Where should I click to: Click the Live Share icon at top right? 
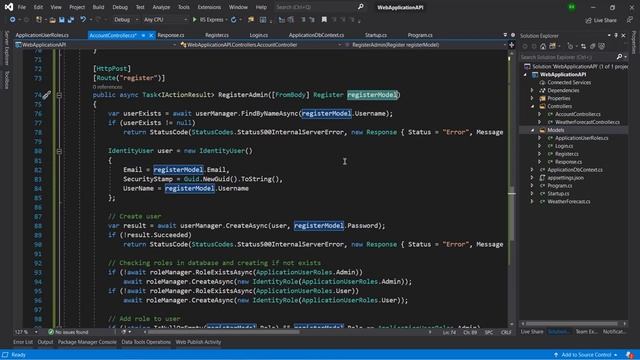588,20
